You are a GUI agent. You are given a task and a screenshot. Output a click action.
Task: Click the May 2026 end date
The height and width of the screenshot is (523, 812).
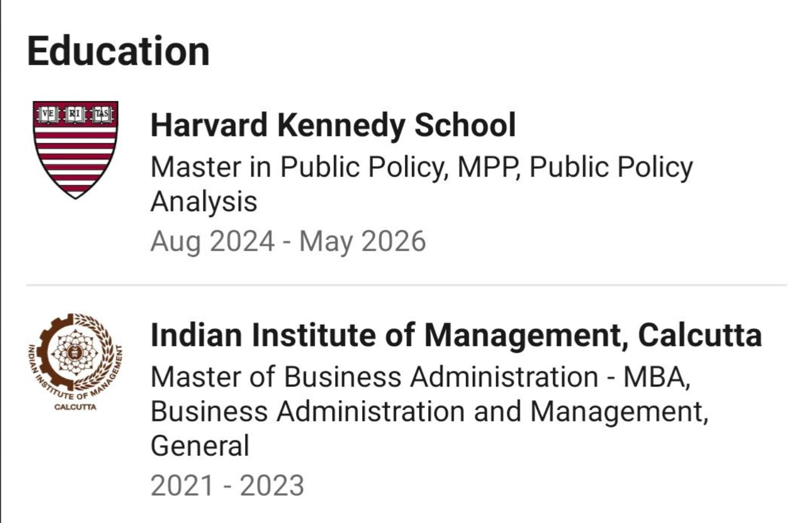[363, 241]
